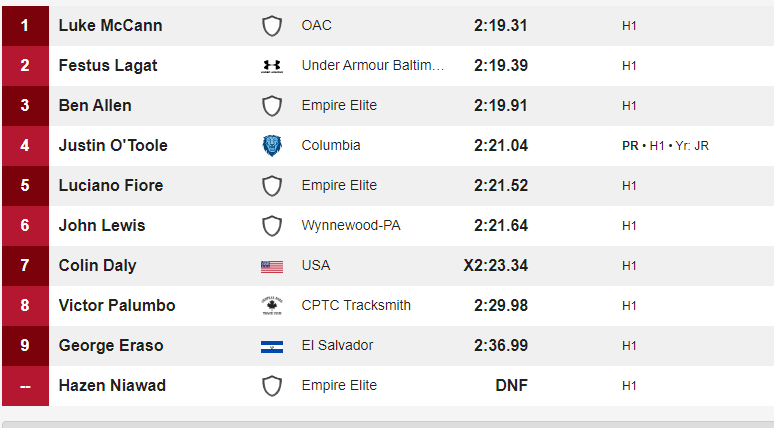Open George Eraso's profile
The height and width of the screenshot is (428, 774).
point(111,346)
